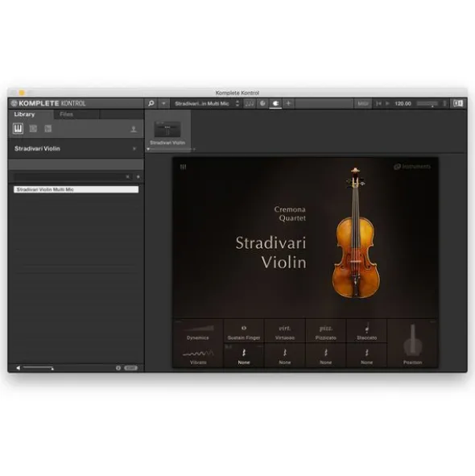Click the EDIT button at browser bottom

[131, 368]
